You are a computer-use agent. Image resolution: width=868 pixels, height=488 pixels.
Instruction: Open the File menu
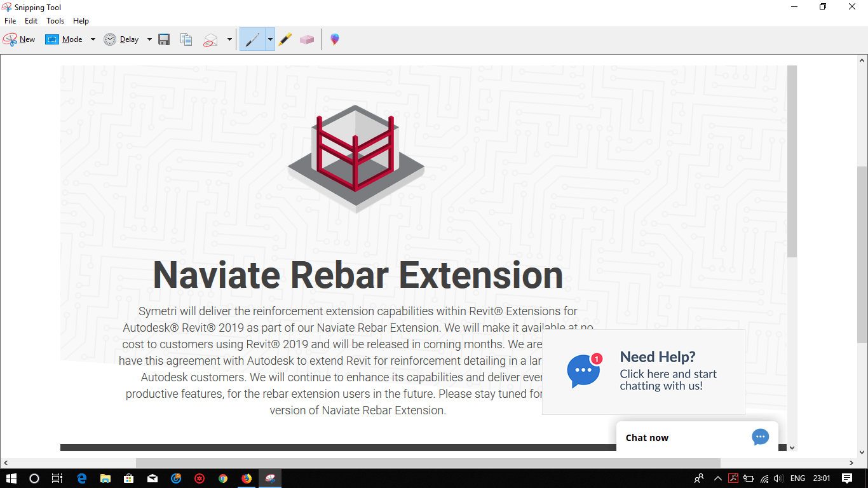point(10,20)
